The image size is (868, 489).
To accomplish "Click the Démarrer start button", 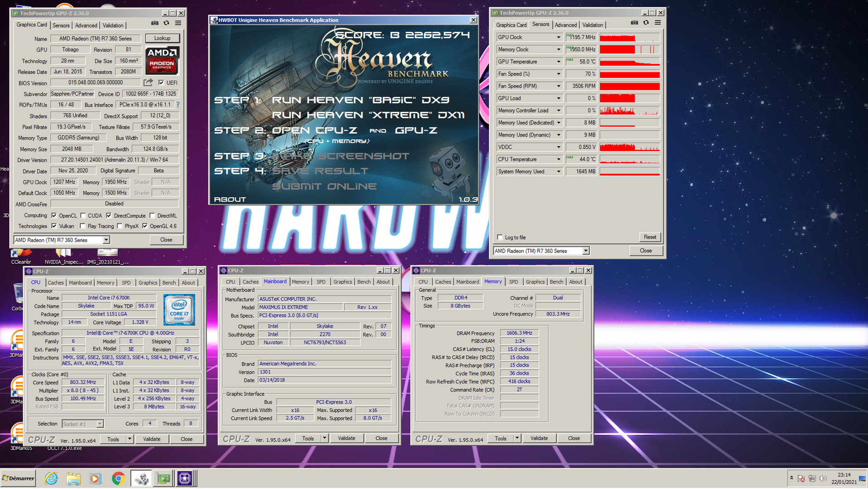I will click(18, 478).
